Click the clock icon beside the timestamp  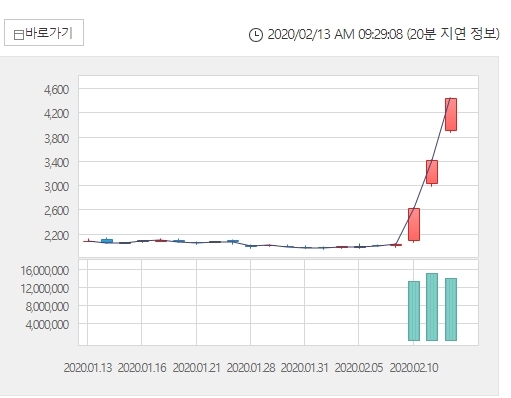pyautogui.click(x=256, y=35)
